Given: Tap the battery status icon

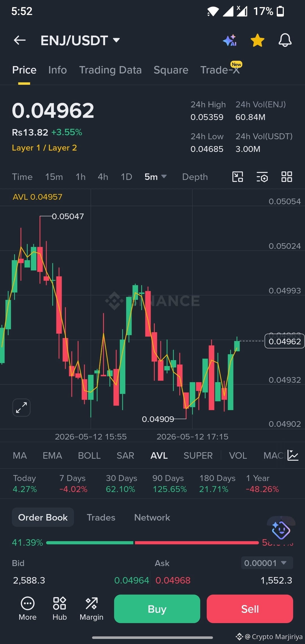Looking at the screenshot, I should pyautogui.click(x=280, y=11).
